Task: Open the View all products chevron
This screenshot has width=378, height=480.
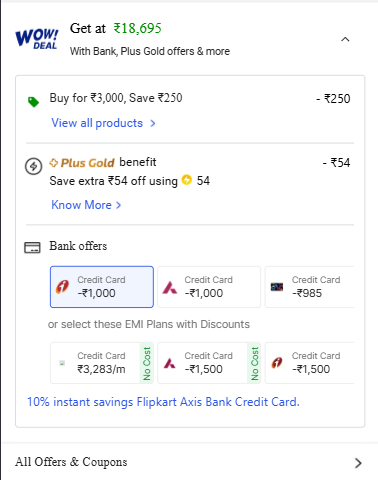Action: 153,123
